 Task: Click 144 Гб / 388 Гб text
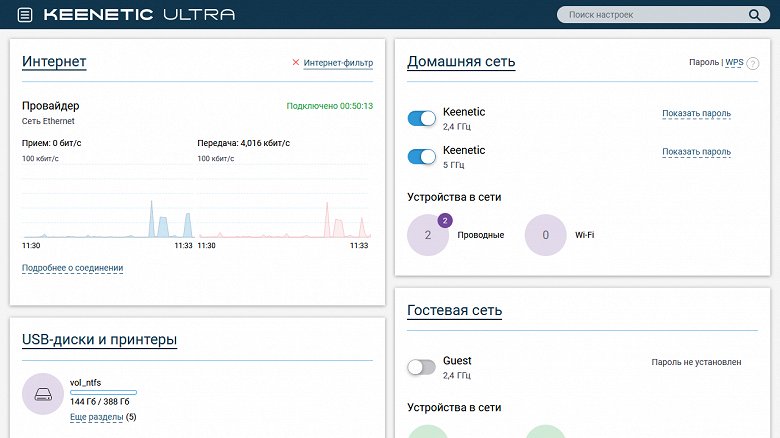click(x=99, y=402)
